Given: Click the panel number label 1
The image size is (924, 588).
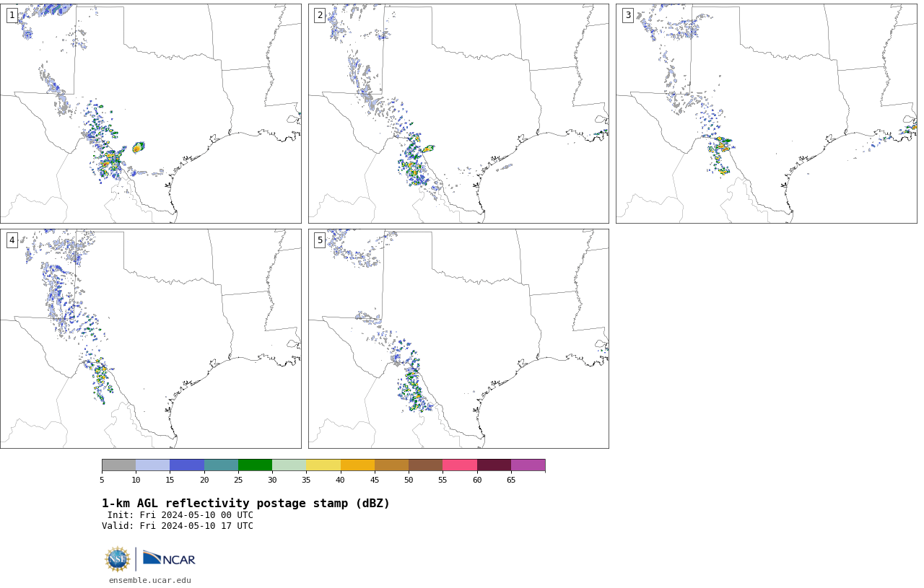Looking at the screenshot, I should [12, 15].
